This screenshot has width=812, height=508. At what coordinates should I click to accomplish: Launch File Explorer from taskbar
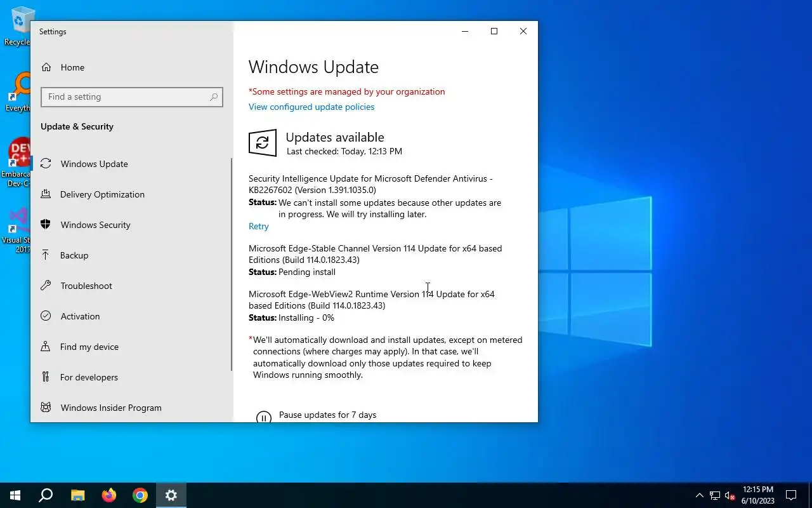[77, 495]
